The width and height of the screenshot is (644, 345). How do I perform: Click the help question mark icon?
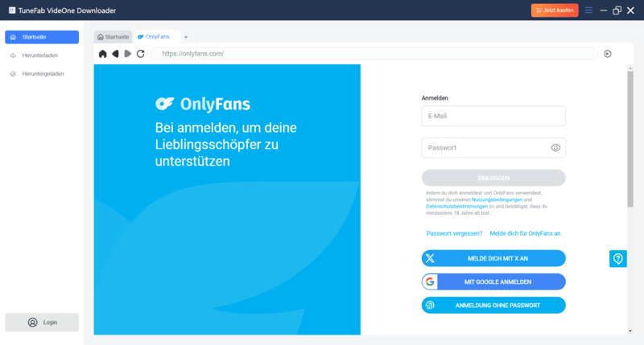click(617, 258)
